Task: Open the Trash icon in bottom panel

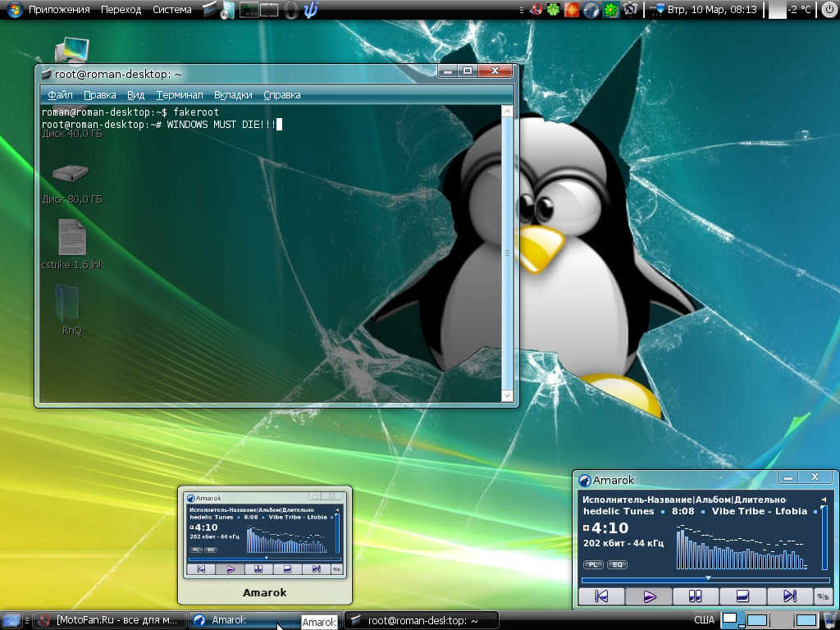Action: click(x=830, y=620)
